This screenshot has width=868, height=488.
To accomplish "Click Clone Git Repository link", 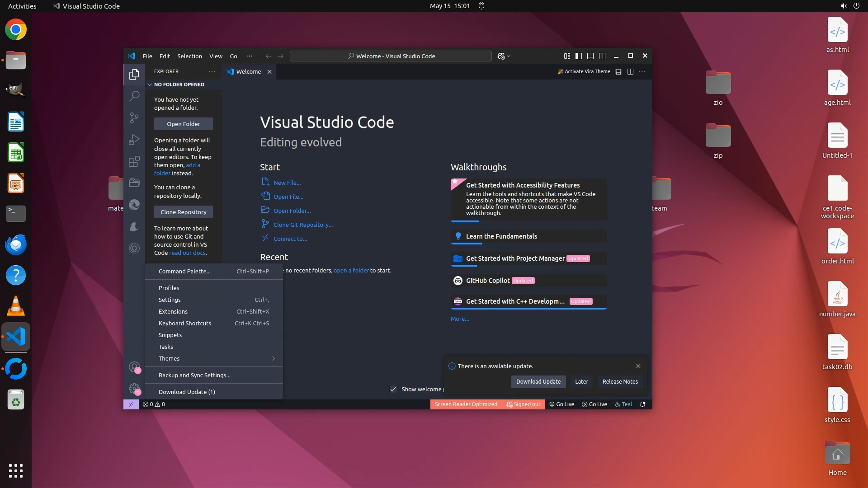I will click(302, 225).
